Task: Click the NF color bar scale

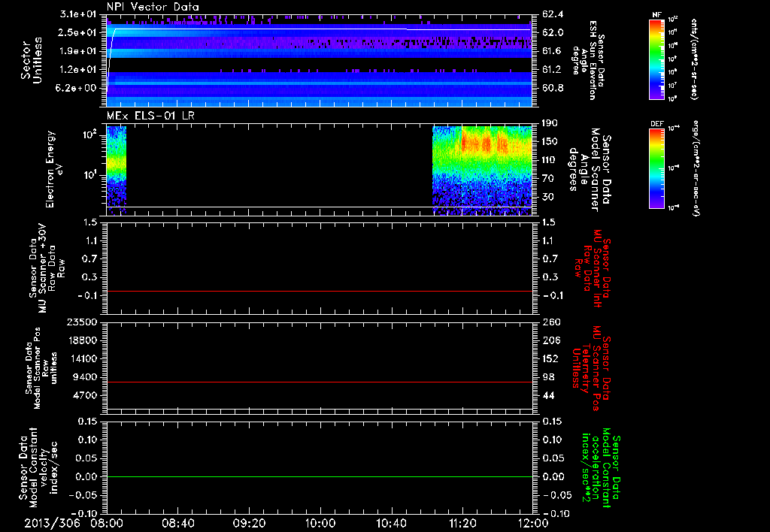Action: click(656, 59)
